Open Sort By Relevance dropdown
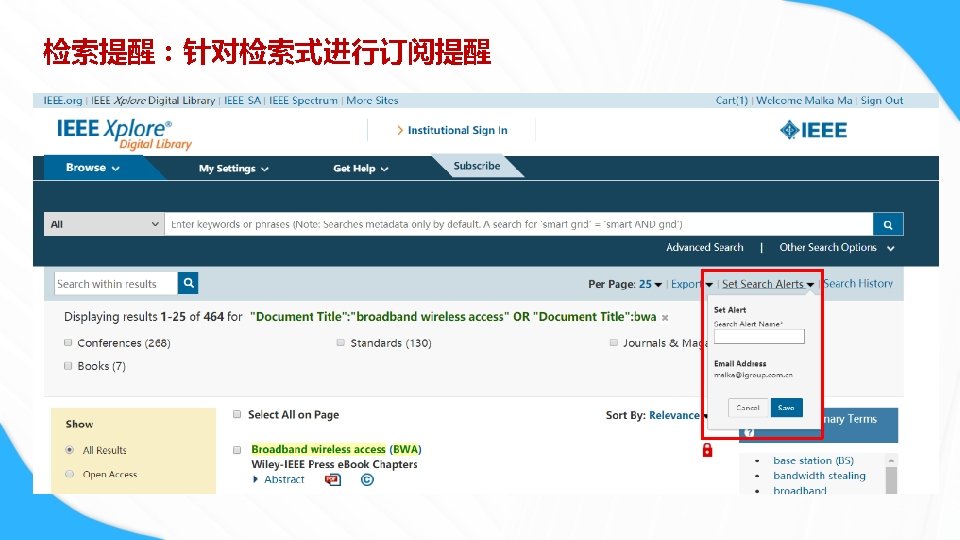 point(678,415)
